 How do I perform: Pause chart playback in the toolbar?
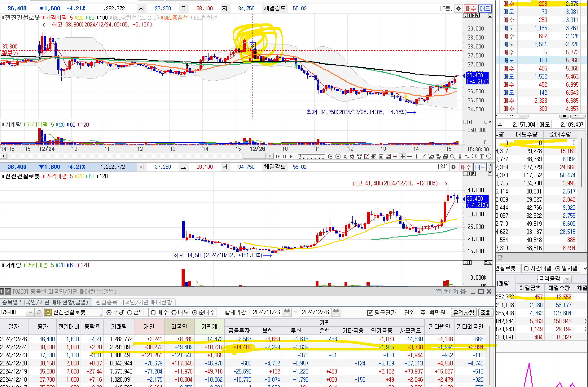(285, 156)
